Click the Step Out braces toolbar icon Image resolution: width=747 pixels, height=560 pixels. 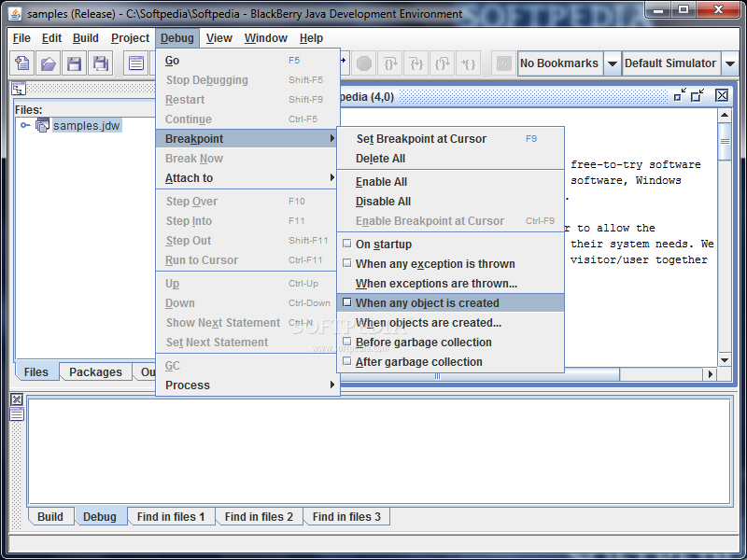click(x=442, y=63)
